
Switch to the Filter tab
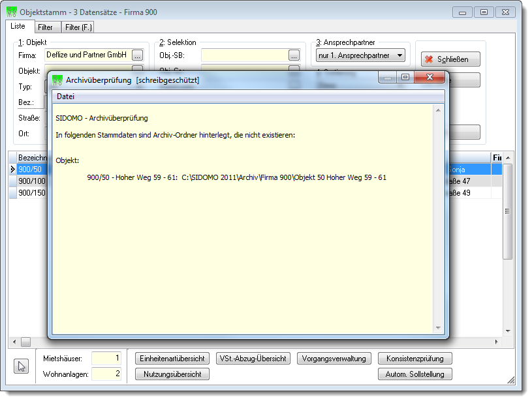click(45, 27)
